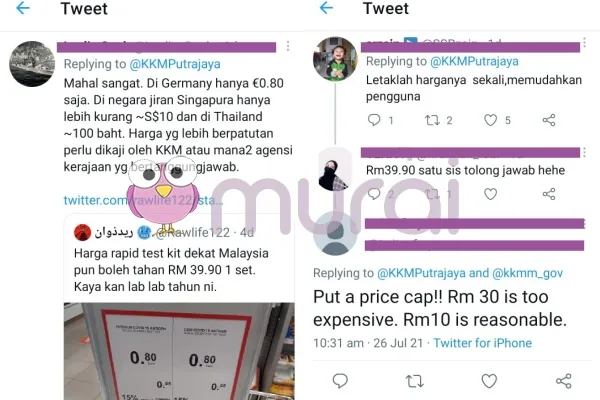Open more options for 'Letaklah harganya' tweet
The height and width of the screenshot is (400, 600).
[x=584, y=42]
